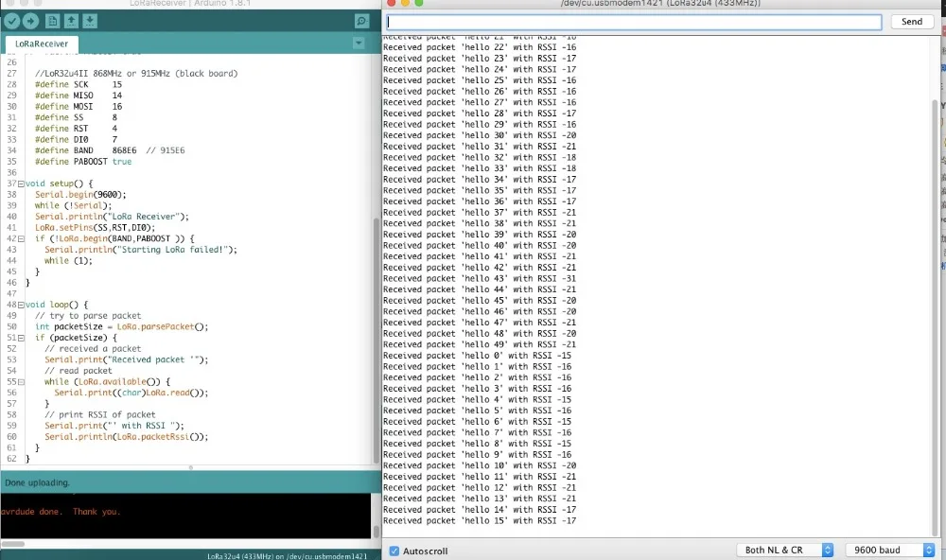This screenshot has width=946, height=560.
Task: Click 'LoRa.setPins(SS,RST,DI0);' line
Action: coord(95,227)
